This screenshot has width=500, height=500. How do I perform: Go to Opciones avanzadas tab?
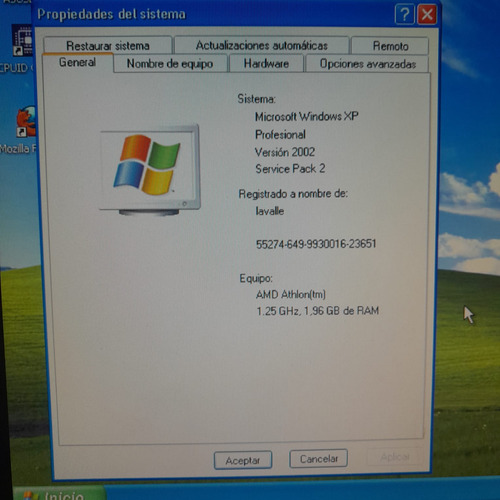pos(367,64)
